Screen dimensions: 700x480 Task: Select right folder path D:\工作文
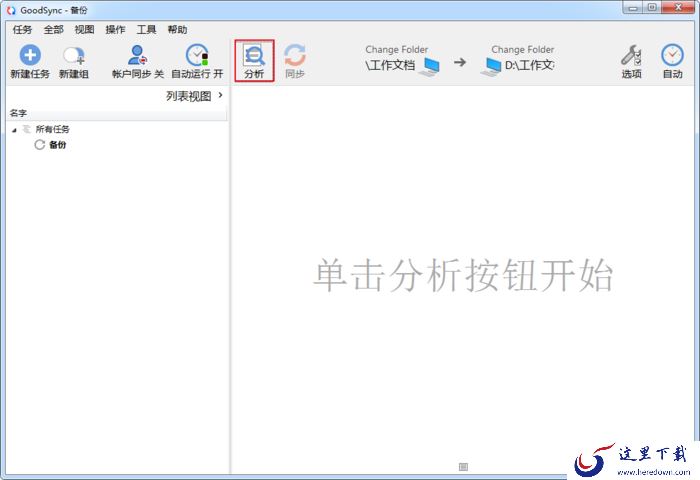(529, 66)
